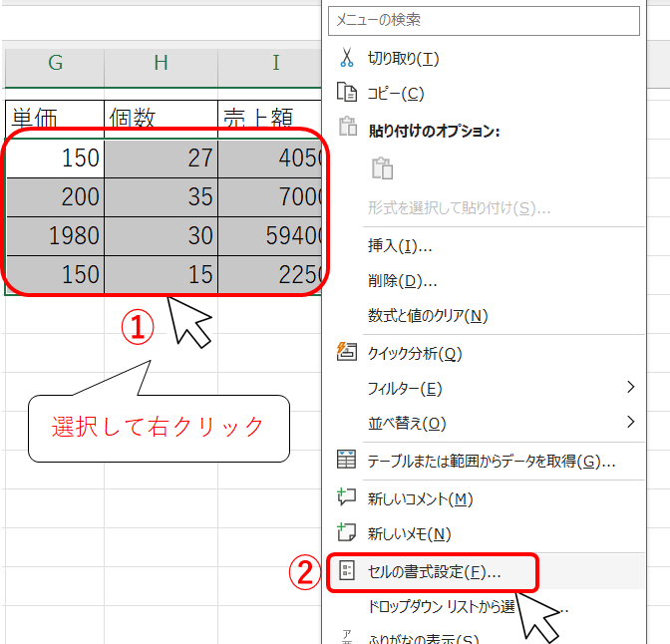Image resolution: width=670 pixels, height=644 pixels.
Task: Expand the フィルター submenu arrow
Action: click(630, 388)
